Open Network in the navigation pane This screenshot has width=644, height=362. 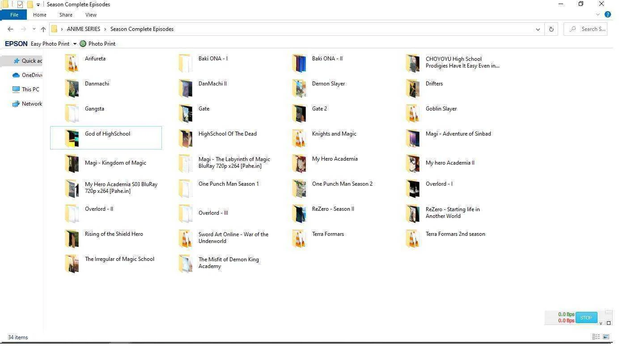27,104
